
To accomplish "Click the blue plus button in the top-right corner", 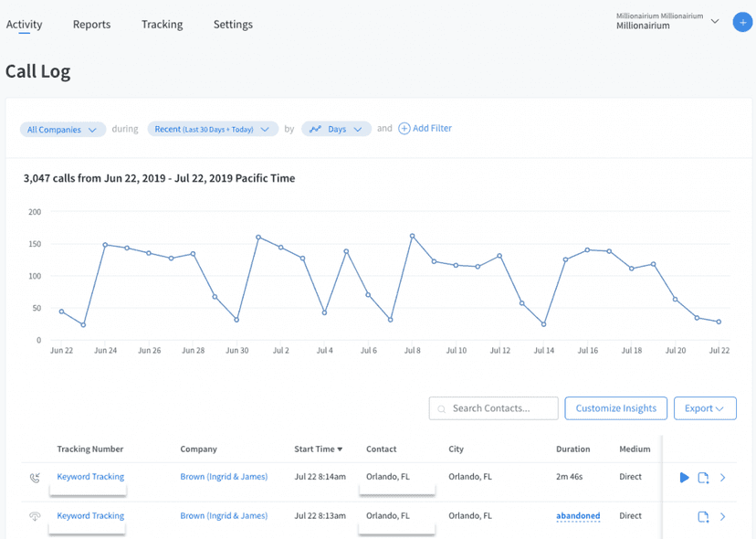I will (742, 22).
